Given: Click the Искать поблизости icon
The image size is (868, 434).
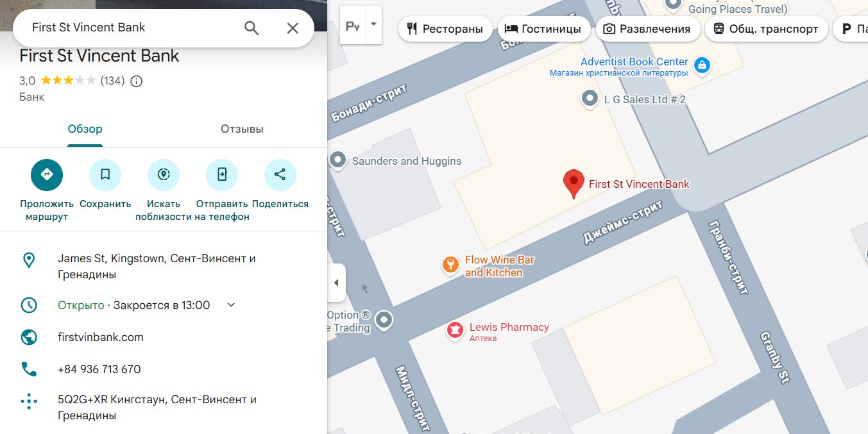Looking at the screenshot, I should [x=164, y=174].
